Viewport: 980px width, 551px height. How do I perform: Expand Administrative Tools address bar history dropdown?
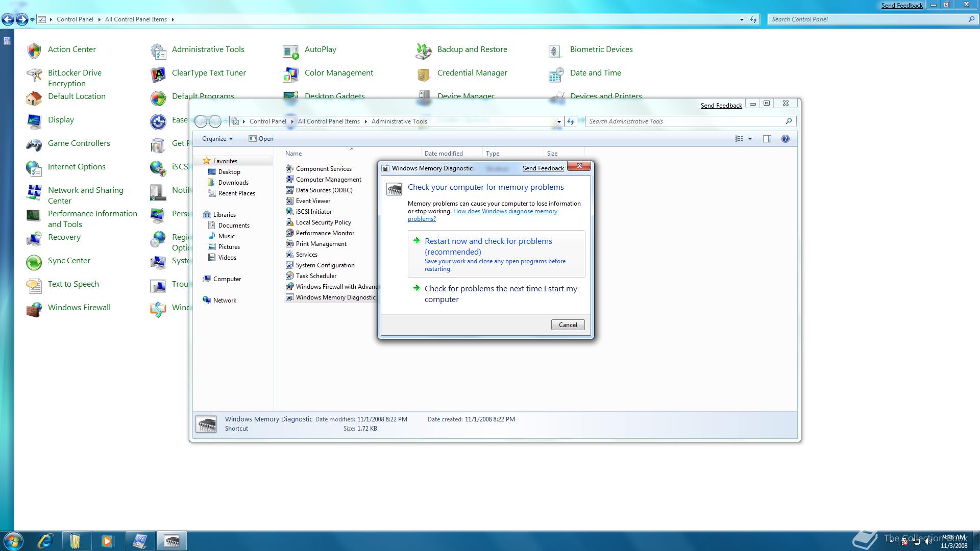tap(559, 121)
